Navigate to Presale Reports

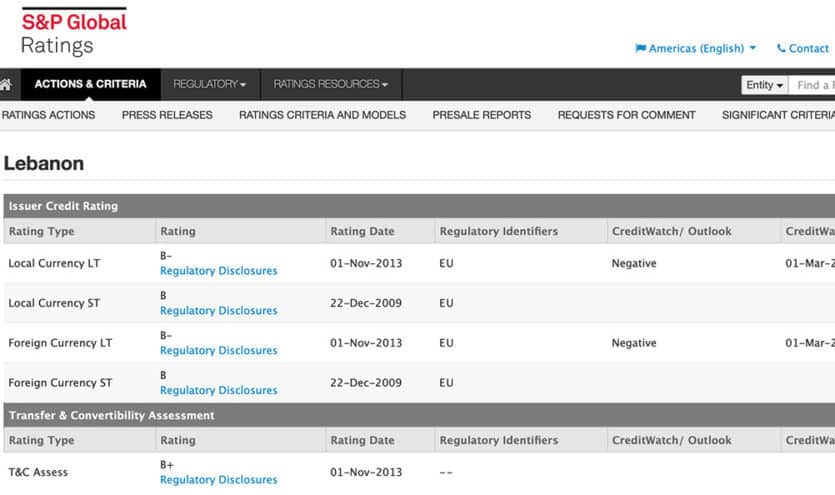(481, 115)
